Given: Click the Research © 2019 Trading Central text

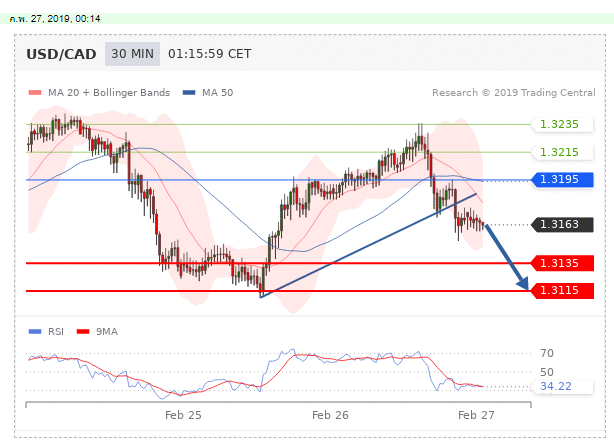Looking at the screenshot, I should click(513, 92).
